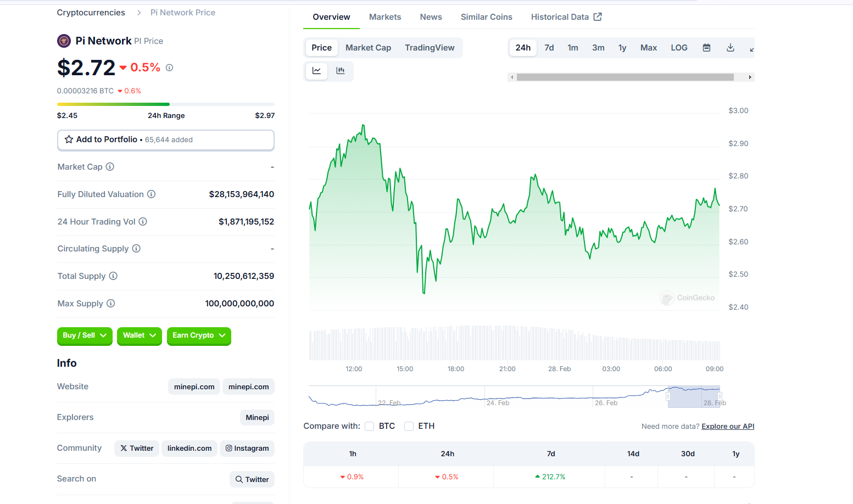853x504 pixels.
Task: Click left arrow of chart scrollbar
Action: point(512,77)
